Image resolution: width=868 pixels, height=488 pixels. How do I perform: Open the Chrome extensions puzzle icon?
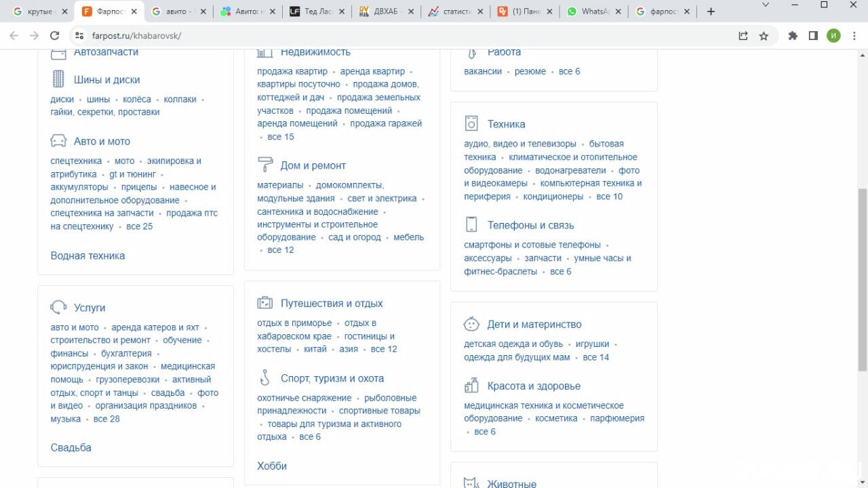coord(793,36)
